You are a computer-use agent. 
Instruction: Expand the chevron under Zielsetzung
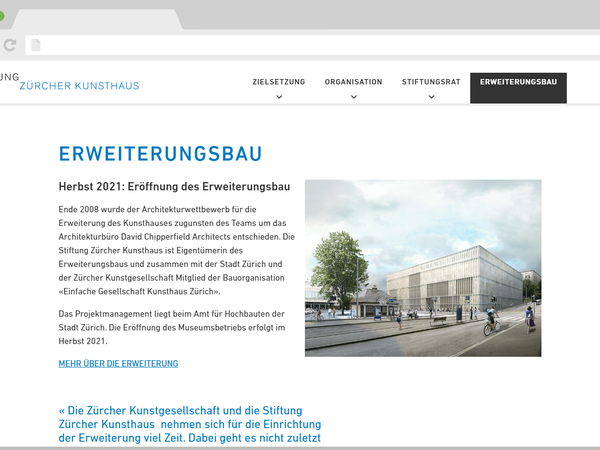pyautogui.click(x=279, y=97)
